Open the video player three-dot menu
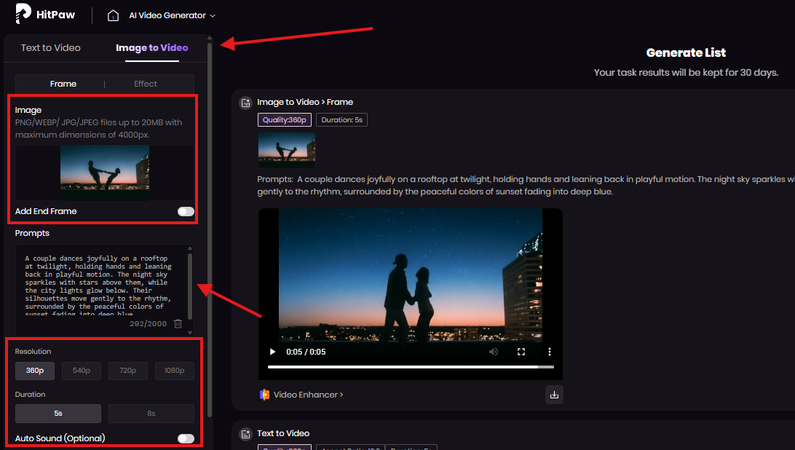795x450 pixels. pos(549,352)
